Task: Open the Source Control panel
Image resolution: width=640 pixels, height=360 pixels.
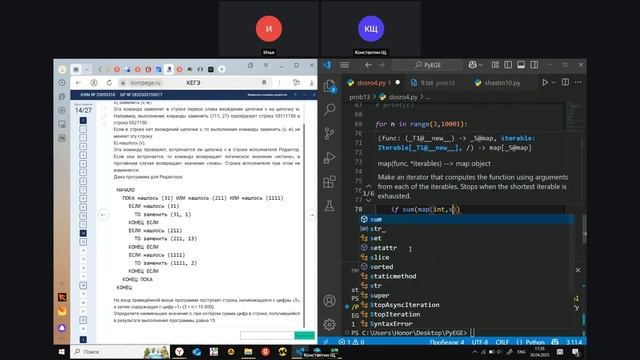Action: point(329,133)
